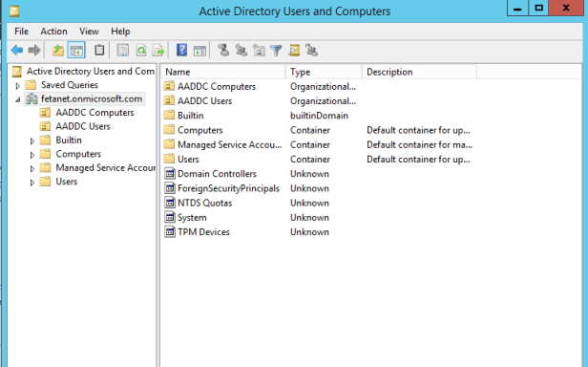The height and width of the screenshot is (367, 588).
Task: Select AADDC Users in the tree
Action: [x=83, y=126]
